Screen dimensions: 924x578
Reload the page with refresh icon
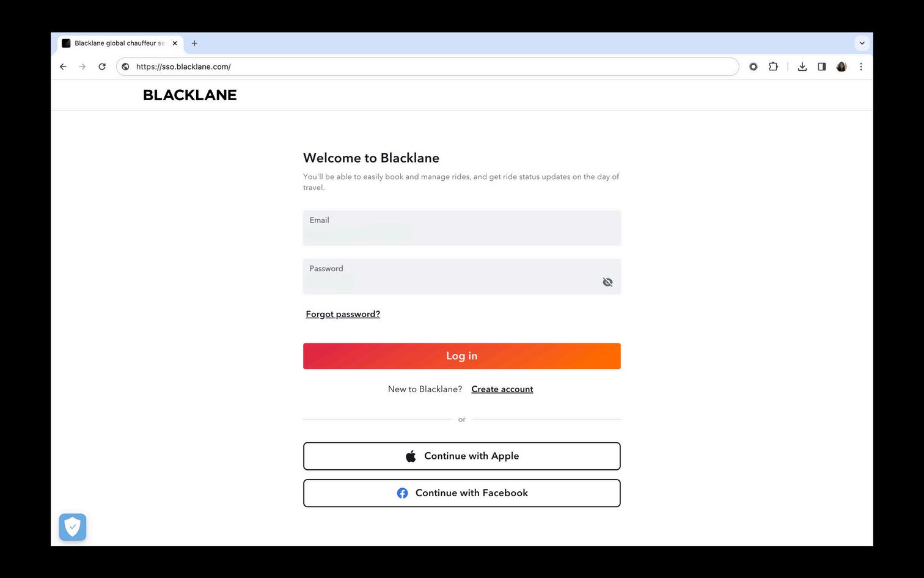(x=102, y=67)
